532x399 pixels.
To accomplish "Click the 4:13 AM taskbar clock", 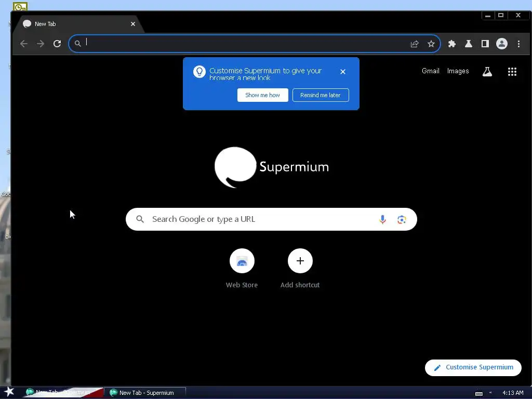I will (x=513, y=393).
